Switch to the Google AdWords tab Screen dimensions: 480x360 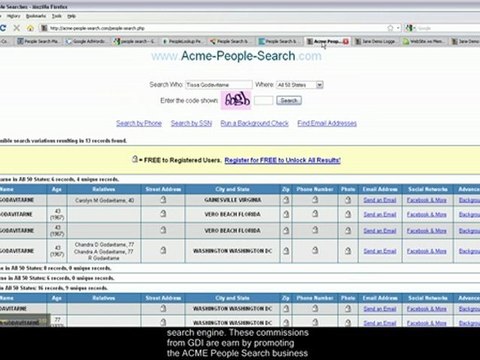point(86,41)
